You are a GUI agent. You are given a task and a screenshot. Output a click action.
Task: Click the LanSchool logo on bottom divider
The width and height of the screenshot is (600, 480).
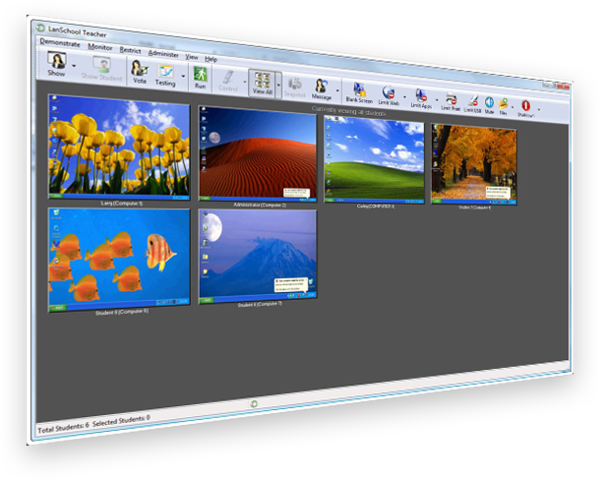click(254, 403)
